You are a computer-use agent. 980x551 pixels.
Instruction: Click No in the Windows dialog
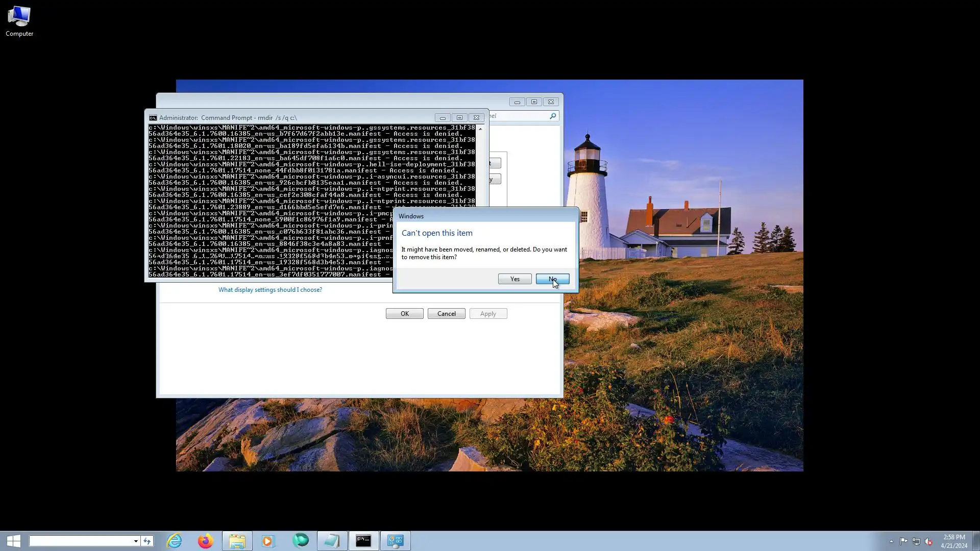[552, 279]
